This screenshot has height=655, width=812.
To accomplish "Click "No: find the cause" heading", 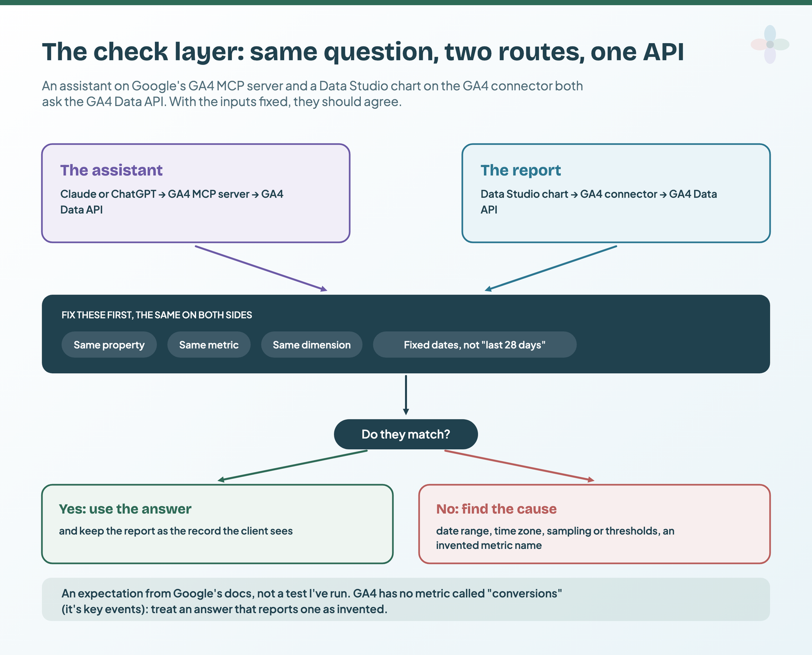I will pyautogui.click(x=496, y=509).
